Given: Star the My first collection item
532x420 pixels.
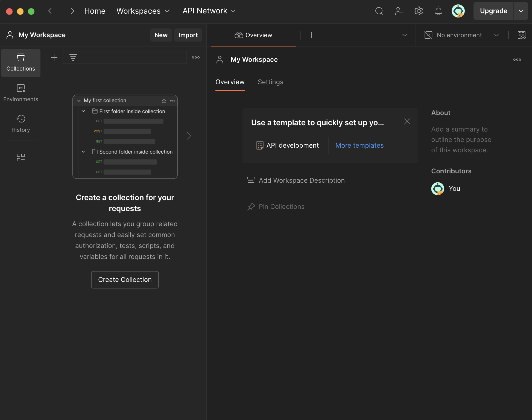Looking at the screenshot, I should (x=164, y=101).
